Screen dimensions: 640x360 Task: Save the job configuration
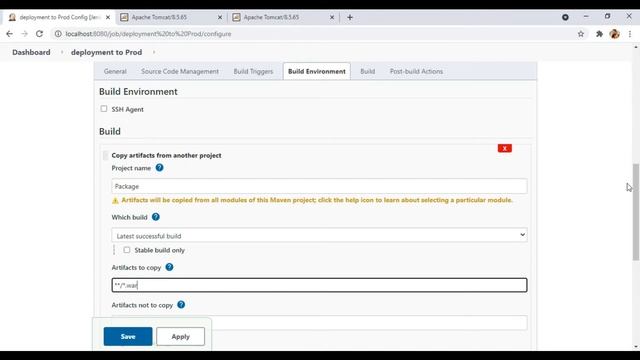pyautogui.click(x=128, y=336)
